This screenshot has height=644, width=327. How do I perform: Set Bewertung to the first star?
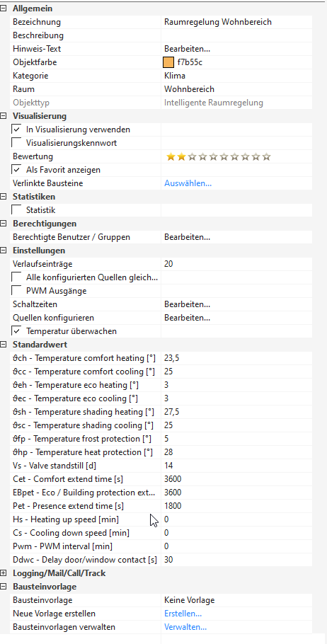(171, 156)
